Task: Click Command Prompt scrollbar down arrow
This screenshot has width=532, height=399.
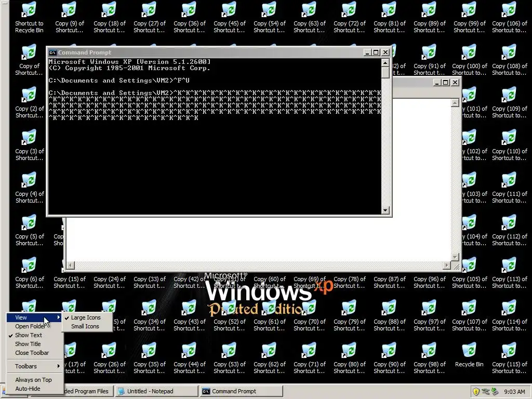Action: [x=385, y=210]
